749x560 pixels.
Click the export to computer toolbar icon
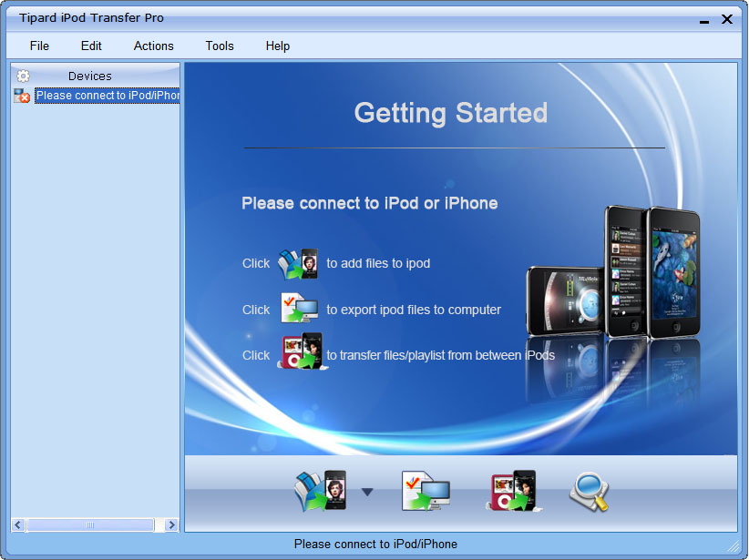tap(426, 493)
